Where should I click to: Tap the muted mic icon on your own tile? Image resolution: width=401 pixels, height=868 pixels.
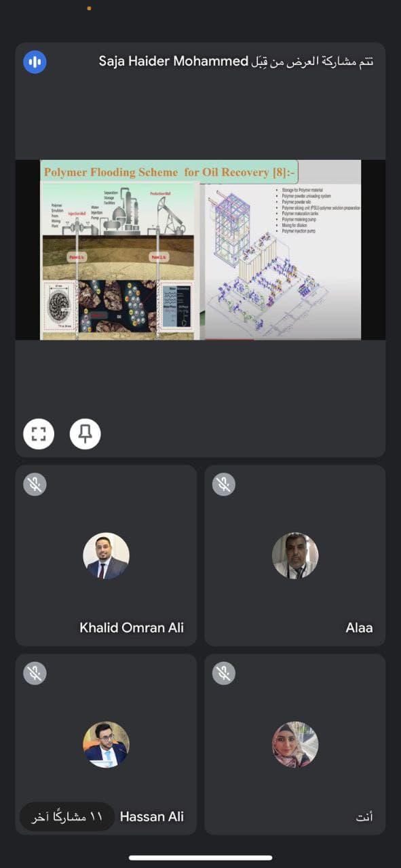(x=223, y=673)
